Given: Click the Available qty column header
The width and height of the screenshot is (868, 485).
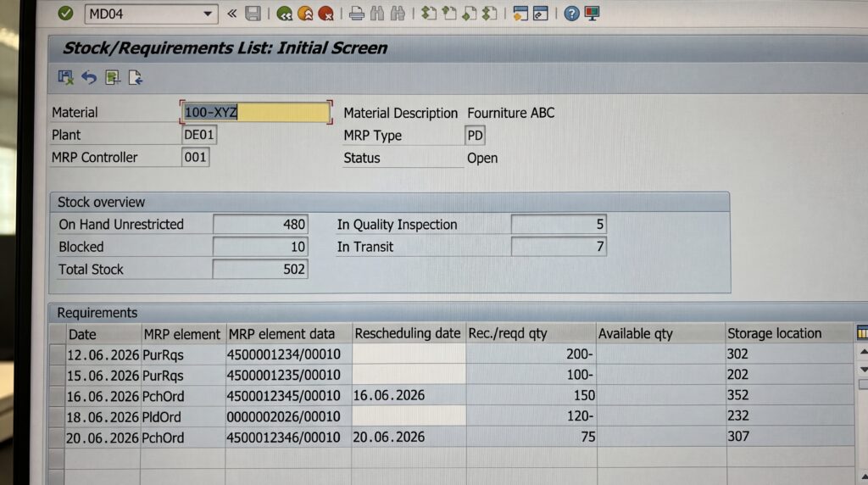Looking at the screenshot, I should pos(660,333).
